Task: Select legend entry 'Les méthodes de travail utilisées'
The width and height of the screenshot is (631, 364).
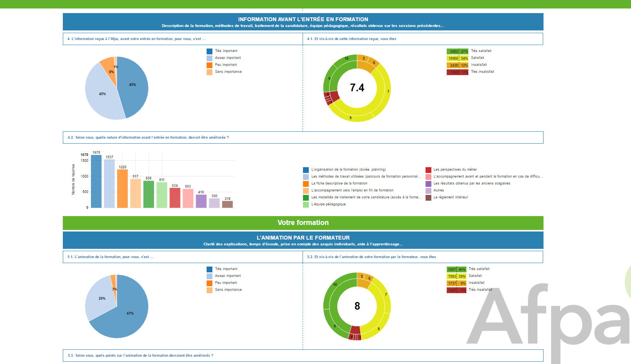Action: [362, 176]
